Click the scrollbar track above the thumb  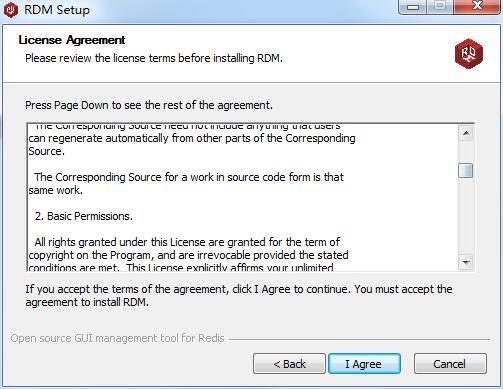(x=466, y=152)
